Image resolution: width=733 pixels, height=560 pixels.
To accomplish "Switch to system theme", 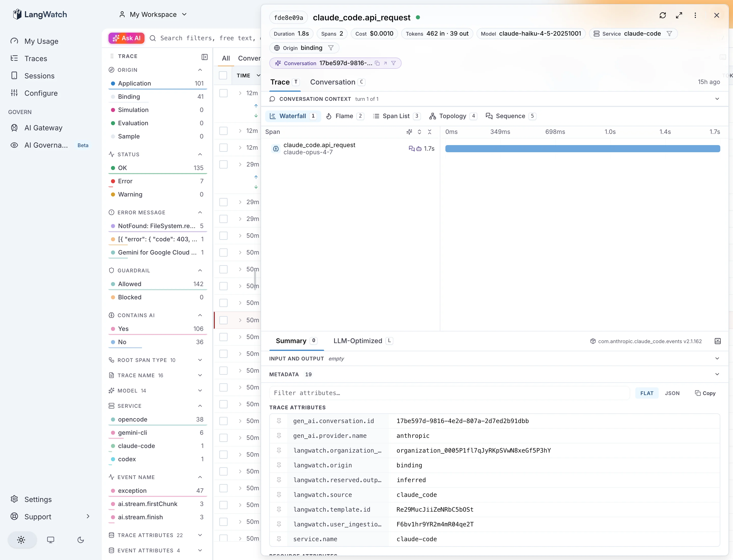I will [x=51, y=540].
